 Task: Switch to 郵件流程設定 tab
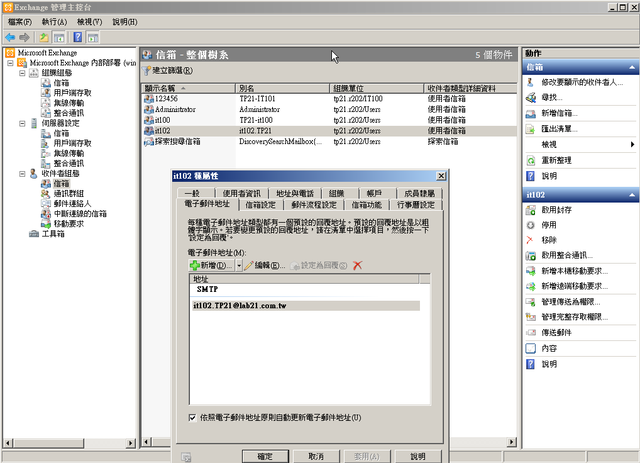(x=314, y=205)
